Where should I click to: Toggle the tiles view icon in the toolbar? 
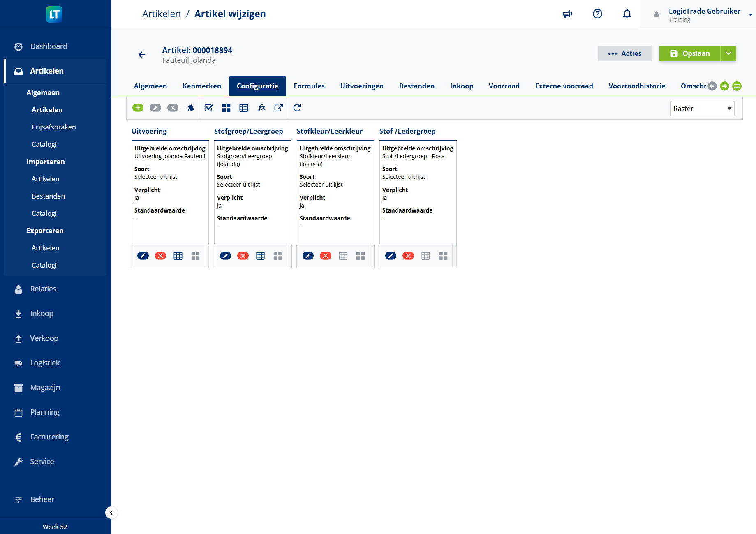point(226,108)
